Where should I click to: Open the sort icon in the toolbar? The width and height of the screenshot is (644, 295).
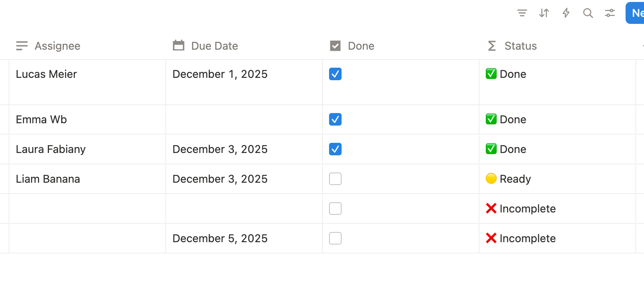544,13
